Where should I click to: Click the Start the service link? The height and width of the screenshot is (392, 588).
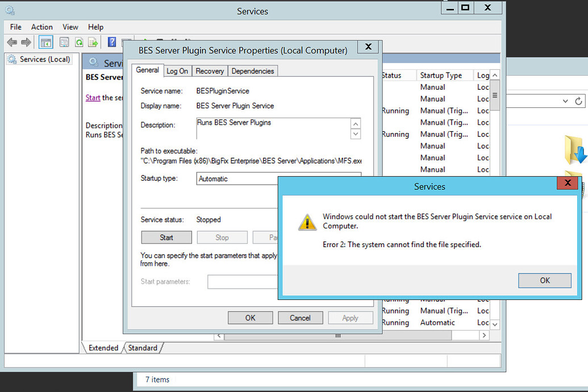(x=93, y=97)
